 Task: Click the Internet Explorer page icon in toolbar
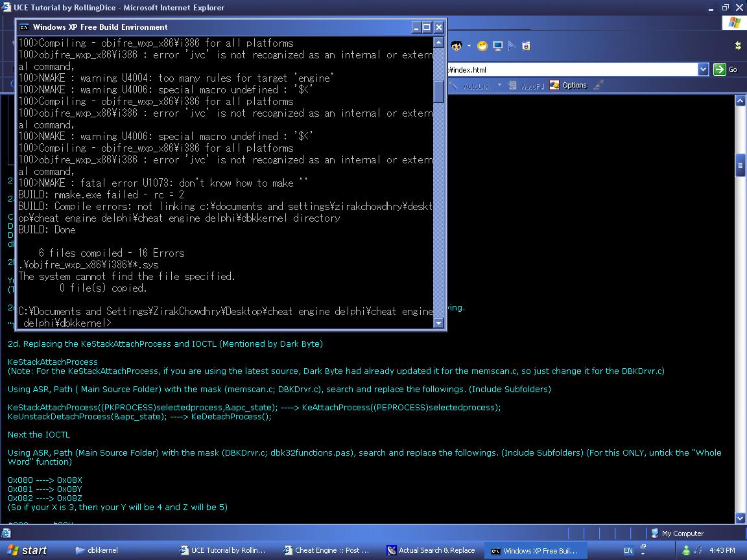(526, 46)
